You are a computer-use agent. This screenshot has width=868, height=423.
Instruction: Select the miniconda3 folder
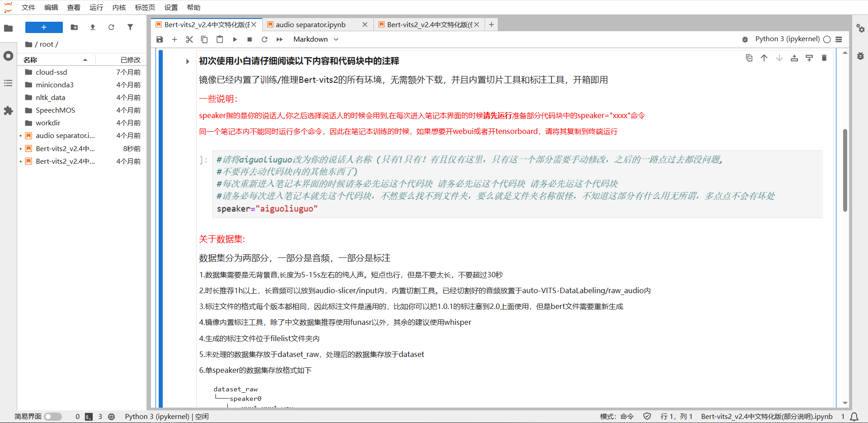[82, 85]
